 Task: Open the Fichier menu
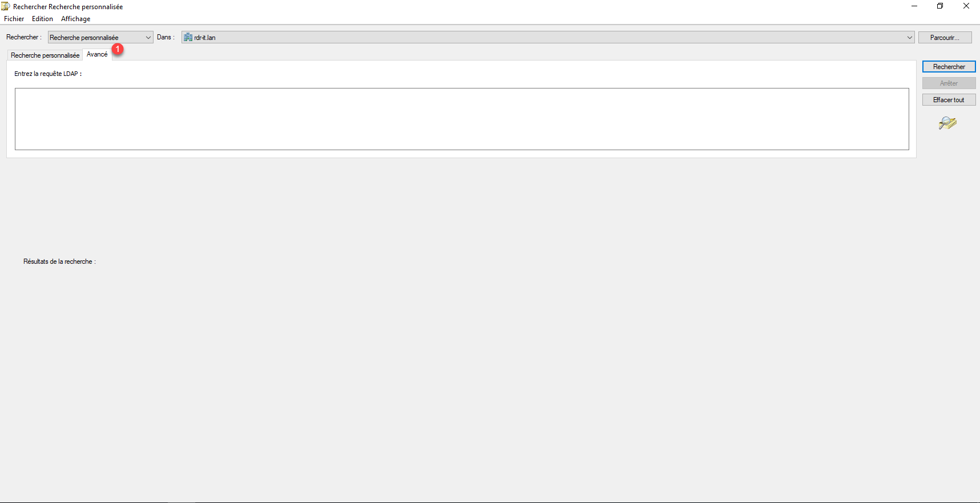(14, 19)
